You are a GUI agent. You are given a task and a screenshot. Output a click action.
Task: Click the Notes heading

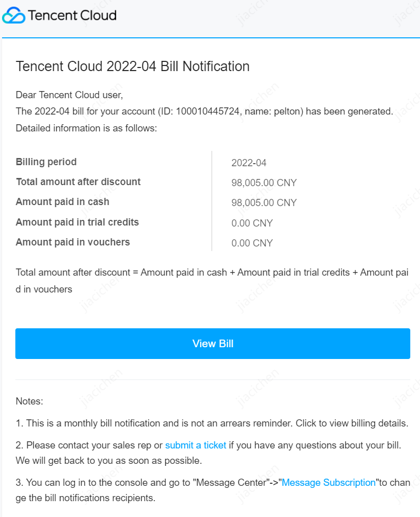pyautogui.click(x=30, y=401)
